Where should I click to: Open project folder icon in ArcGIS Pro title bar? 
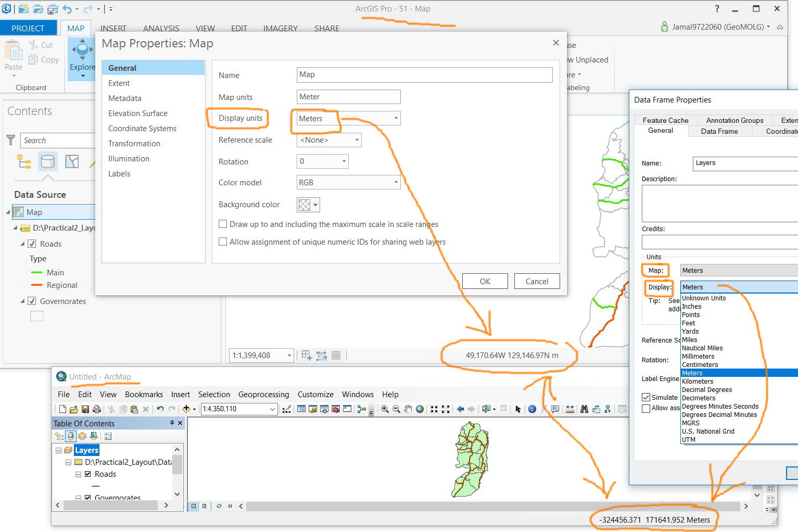37,9
